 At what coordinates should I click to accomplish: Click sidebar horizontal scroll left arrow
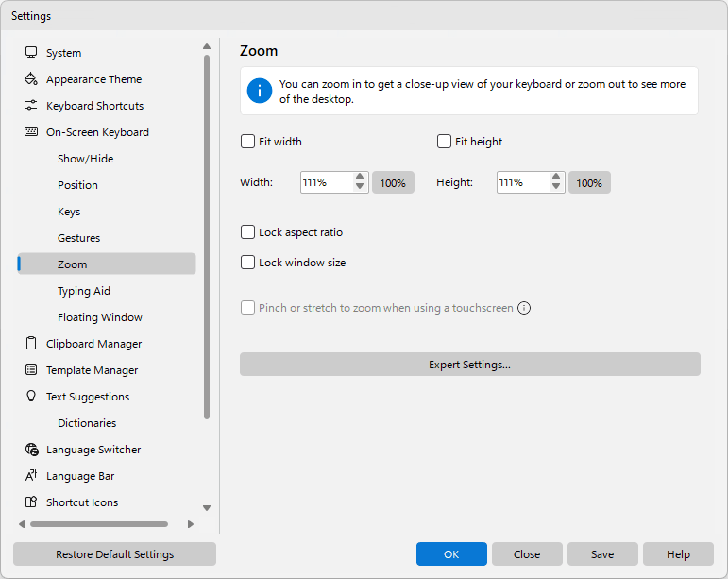(x=22, y=524)
